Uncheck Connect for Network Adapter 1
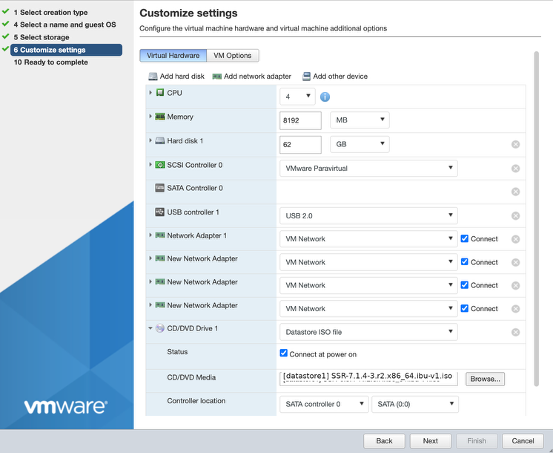 [464, 238]
